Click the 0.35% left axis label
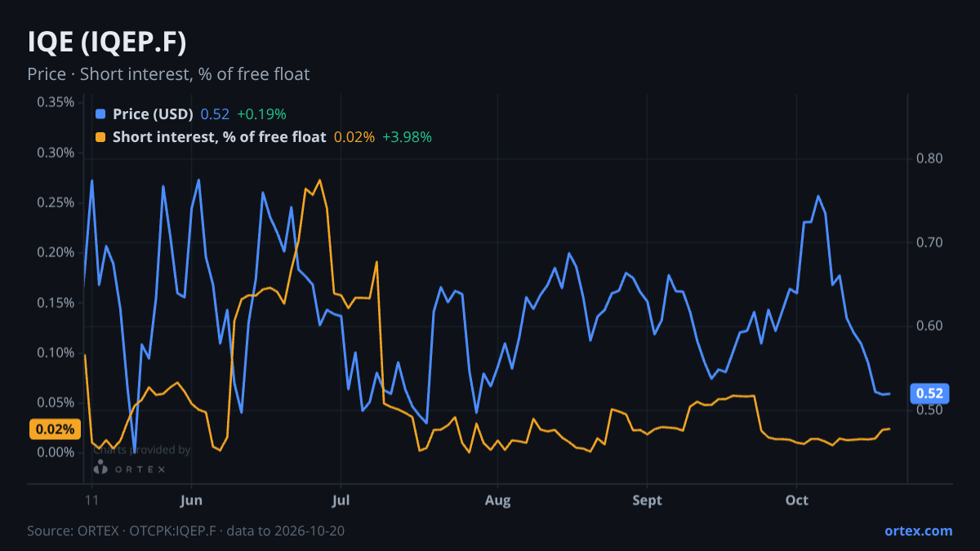The width and height of the screenshot is (980, 551). coord(56,102)
